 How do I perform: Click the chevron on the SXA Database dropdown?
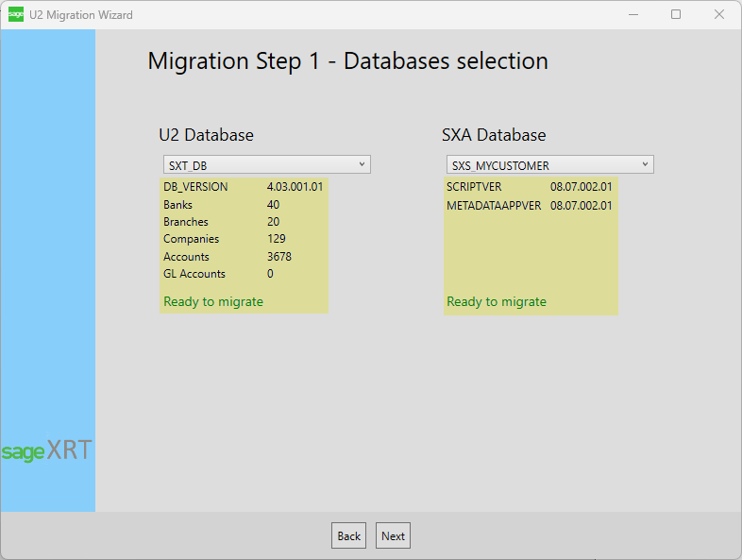(645, 165)
